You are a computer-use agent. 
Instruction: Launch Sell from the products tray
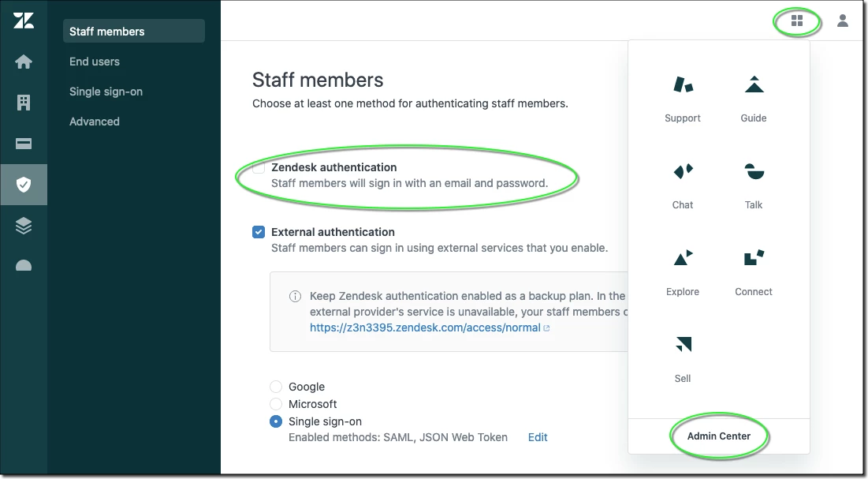click(x=683, y=361)
